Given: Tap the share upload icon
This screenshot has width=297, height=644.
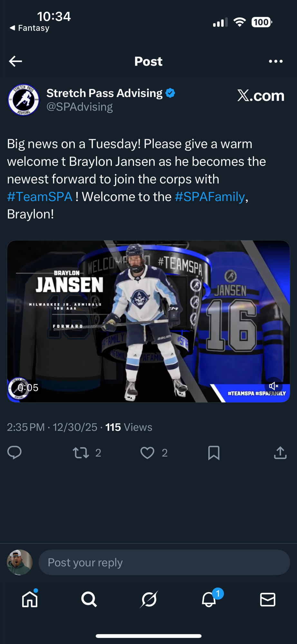Looking at the screenshot, I should click(x=280, y=453).
